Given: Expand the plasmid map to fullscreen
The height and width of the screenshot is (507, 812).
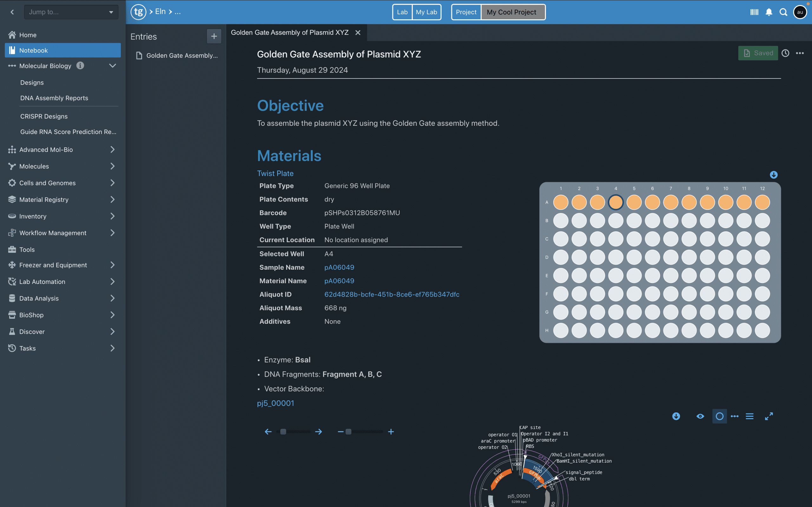Looking at the screenshot, I should pyautogui.click(x=769, y=416).
